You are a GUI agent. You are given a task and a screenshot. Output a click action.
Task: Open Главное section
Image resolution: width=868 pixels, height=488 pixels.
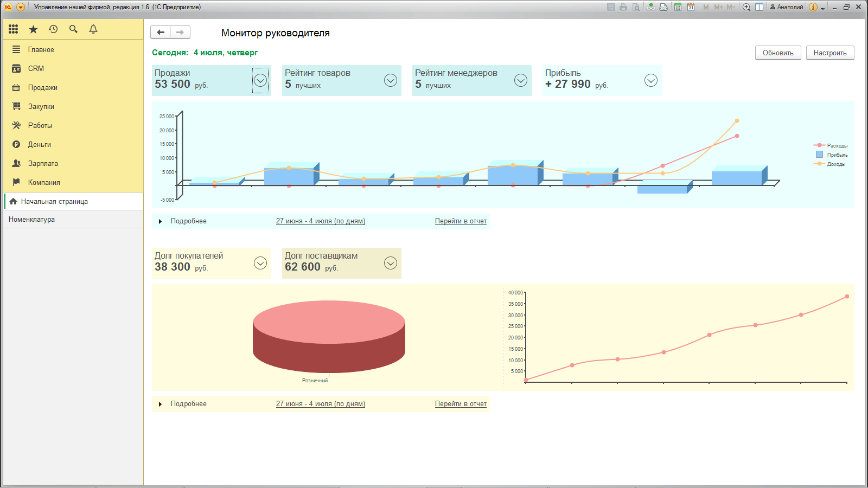tap(73, 49)
